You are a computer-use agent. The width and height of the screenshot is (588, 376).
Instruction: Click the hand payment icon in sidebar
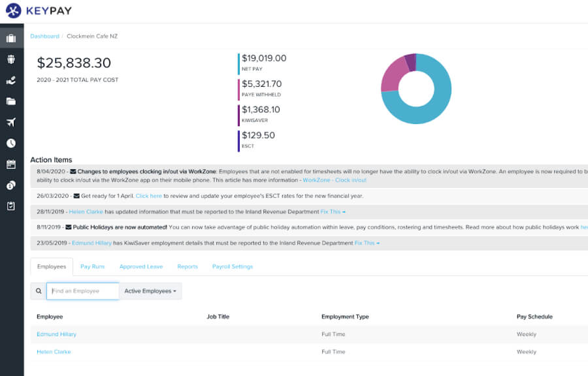11,80
